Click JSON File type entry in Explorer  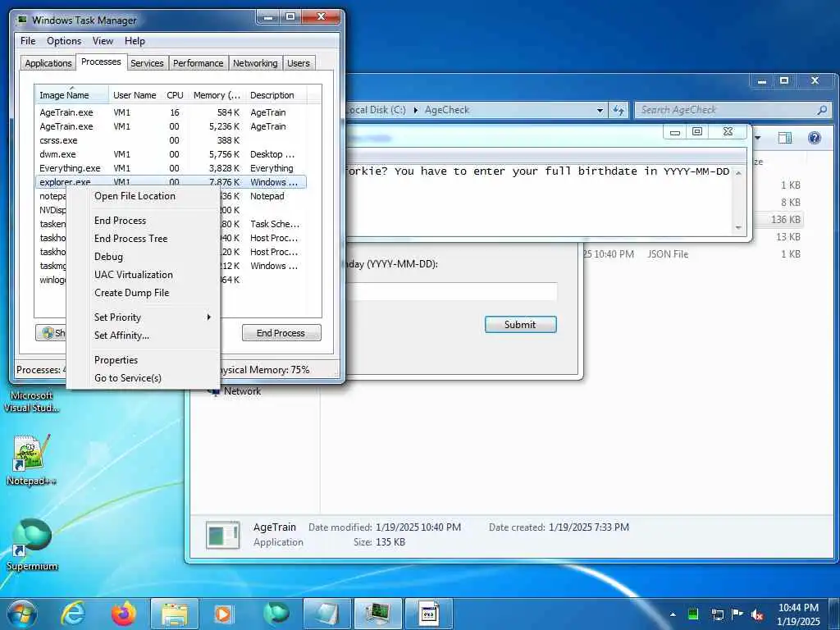[x=667, y=254]
